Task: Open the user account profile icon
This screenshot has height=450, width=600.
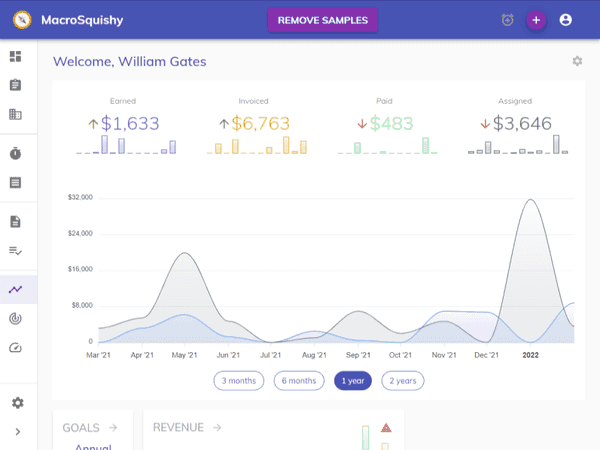Action: point(566,20)
